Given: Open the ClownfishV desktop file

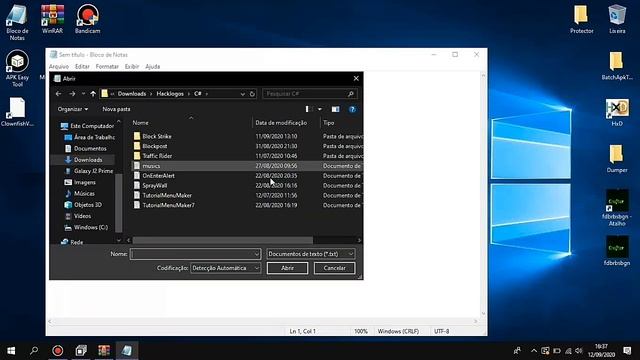Looking at the screenshot, I should click(x=17, y=112).
